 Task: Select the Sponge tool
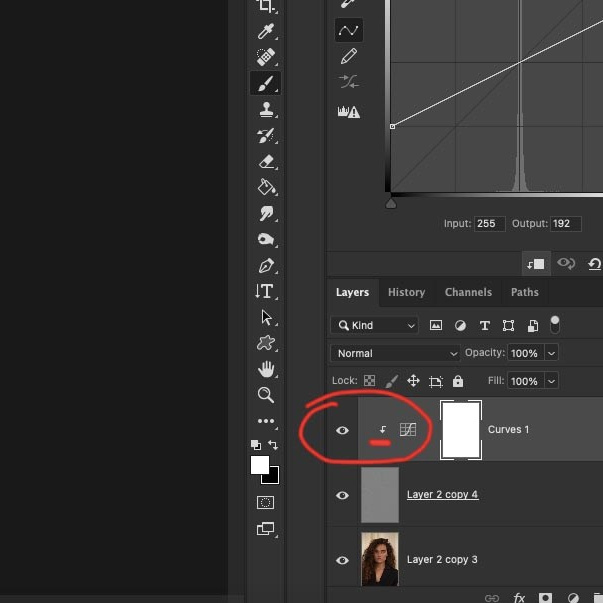266,239
